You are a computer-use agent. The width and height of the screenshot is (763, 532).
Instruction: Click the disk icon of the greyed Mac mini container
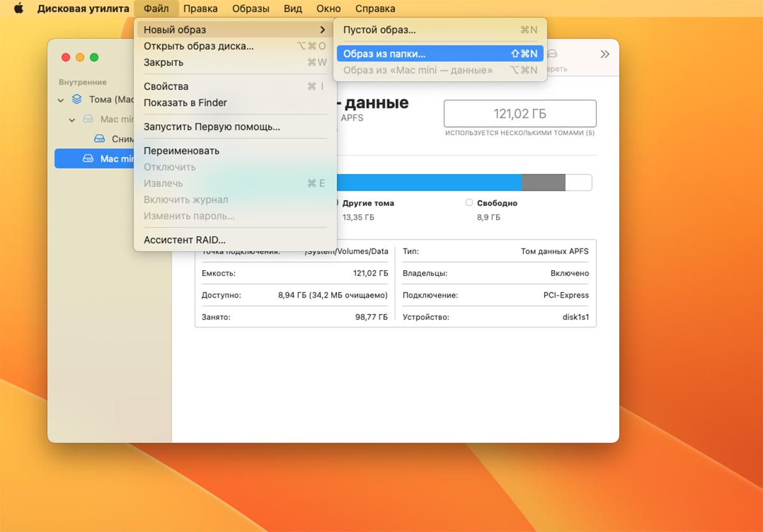pos(88,119)
